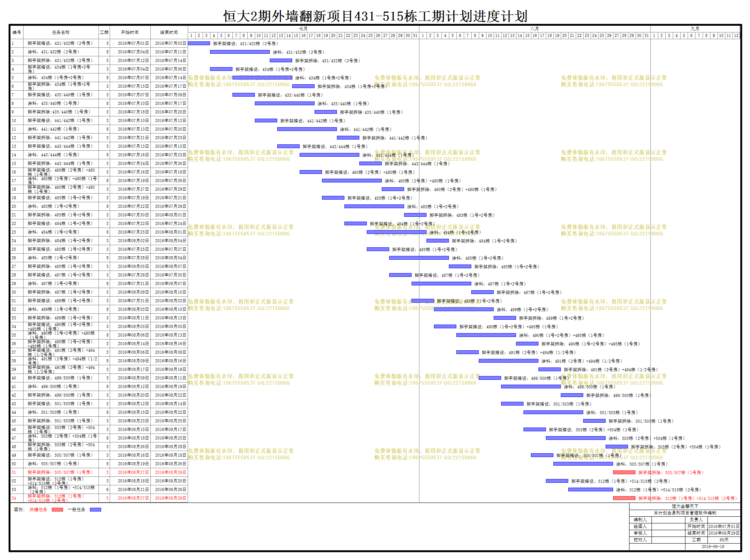
Task: Select the 结束时间 column header
Action: point(169,32)
